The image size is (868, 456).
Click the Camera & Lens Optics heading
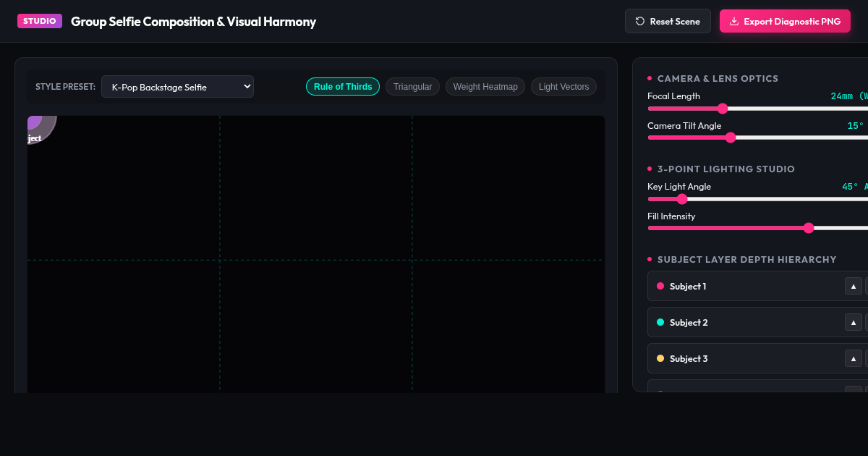[x=718, y=78]
